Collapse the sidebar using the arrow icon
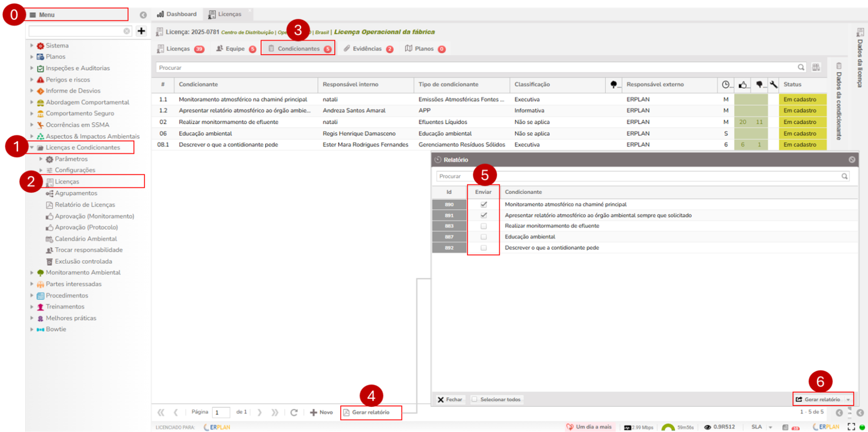868x432 pixels. tap(143, 15)
